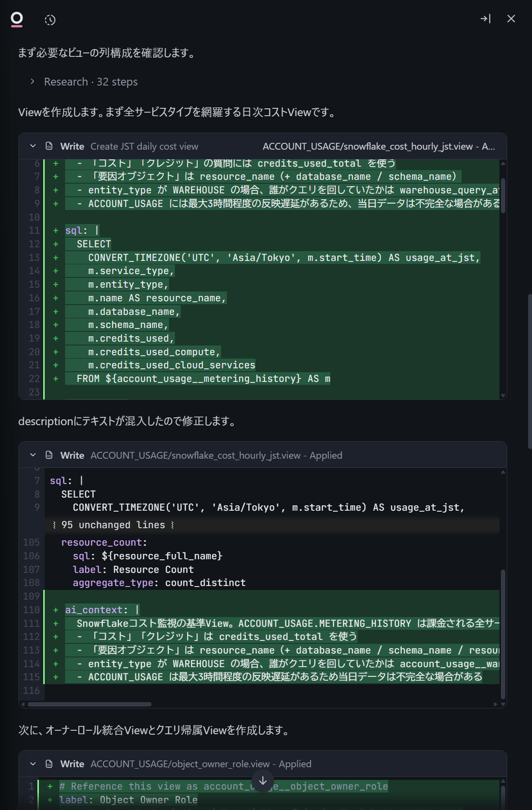The width and height of the screenshot is (532, 810).
Task: Open file link ACCOUNT_USAGE/snowflake_cost_hourly_jst.view - A...
Action: [x=379, y=146]
